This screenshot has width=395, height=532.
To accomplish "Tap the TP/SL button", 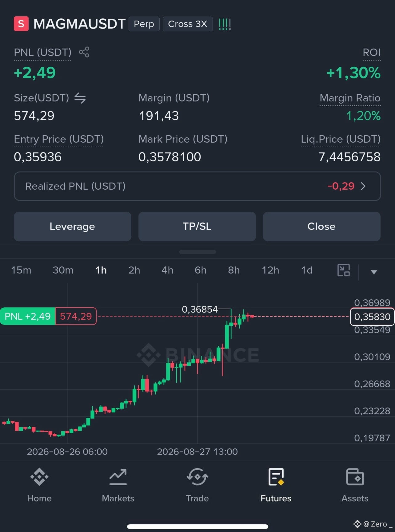I will (197, 227).
